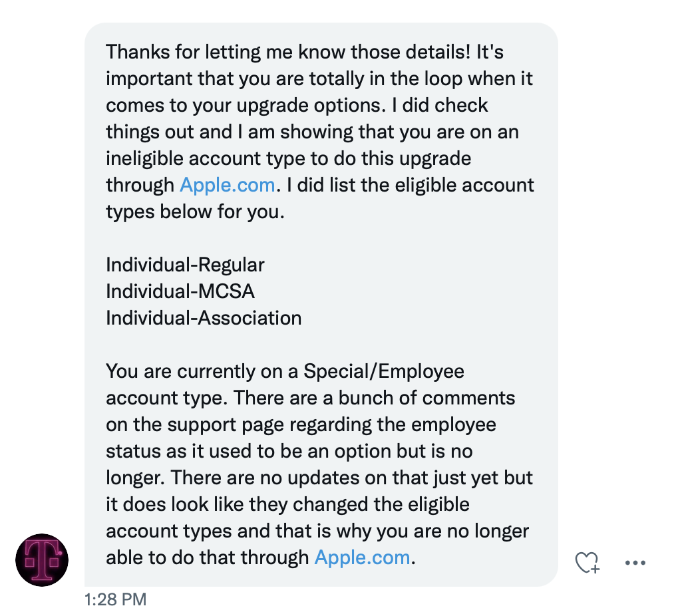676x616 pixels.
Task: Click the 'Individual-MCSA' account type line
Action: tap(180, 292)
